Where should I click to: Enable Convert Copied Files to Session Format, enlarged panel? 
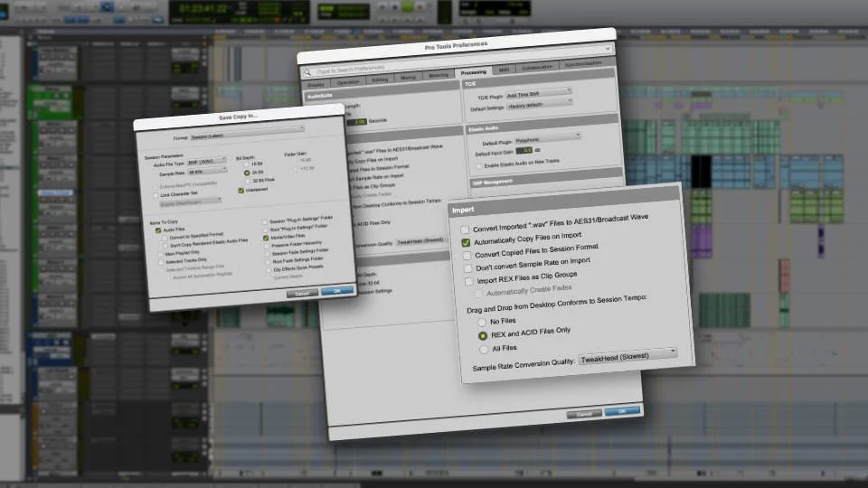coord(467,256)
